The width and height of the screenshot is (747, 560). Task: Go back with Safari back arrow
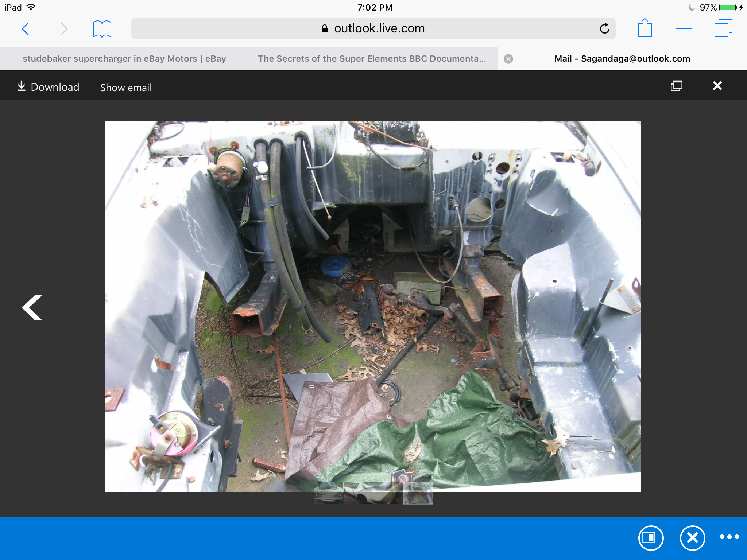pyautogui.click(x=25, y=29)
